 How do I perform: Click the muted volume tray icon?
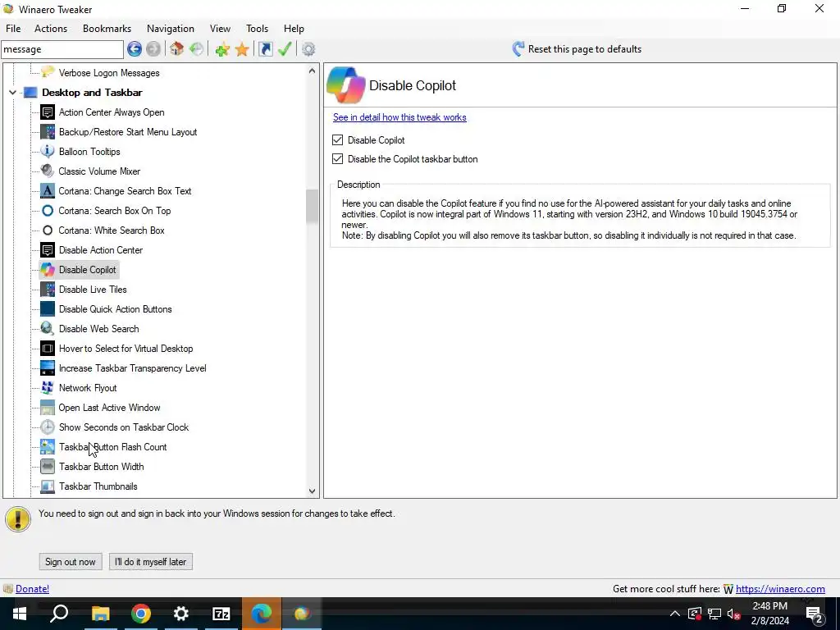734,614
